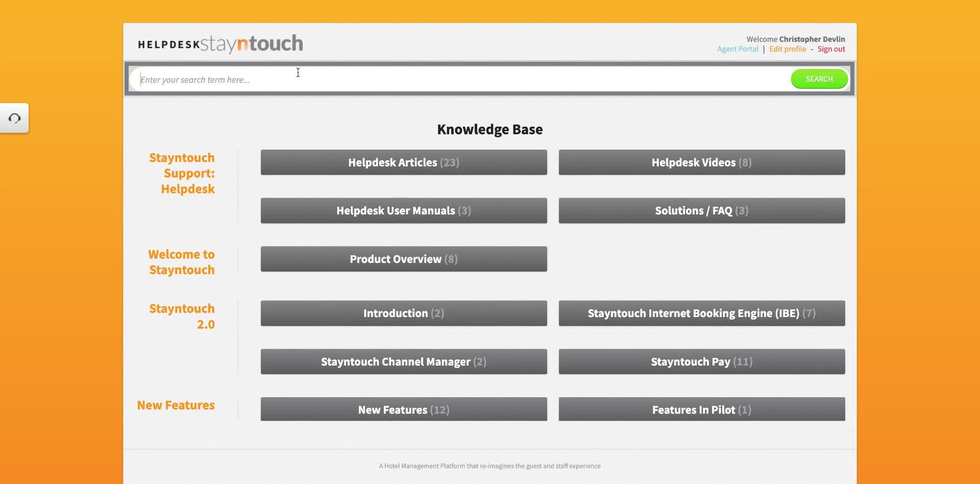Click the Knowledge Base title
The width and height of the screenshot is (980, 484).
[490, 129]
